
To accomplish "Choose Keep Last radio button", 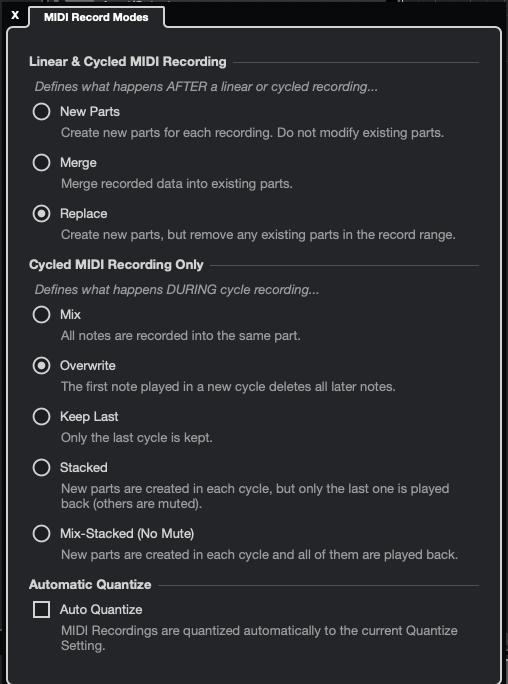I will [x=41, y=417].
